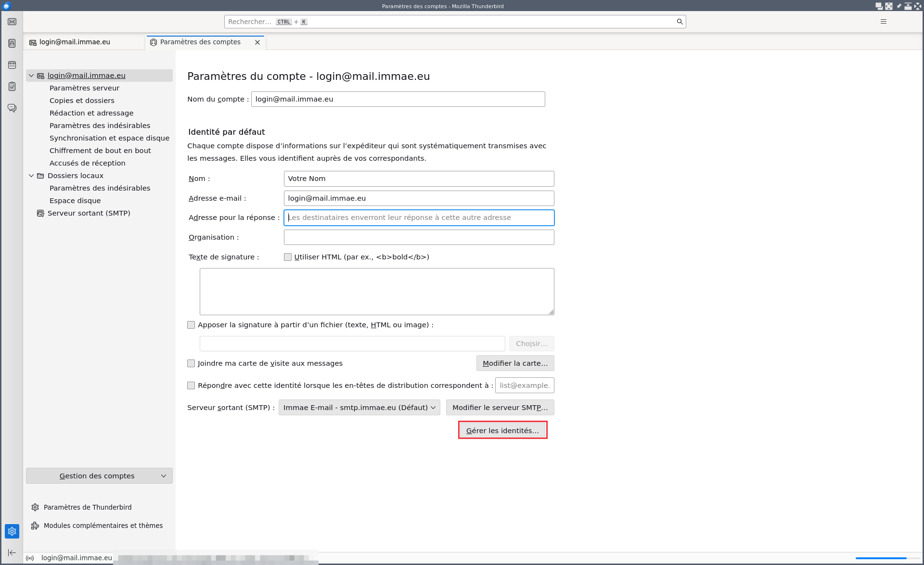Toggle Répondre avec cette identité checkbox
This screenshot has width=924, height=565.
click(x=191, y=385)
